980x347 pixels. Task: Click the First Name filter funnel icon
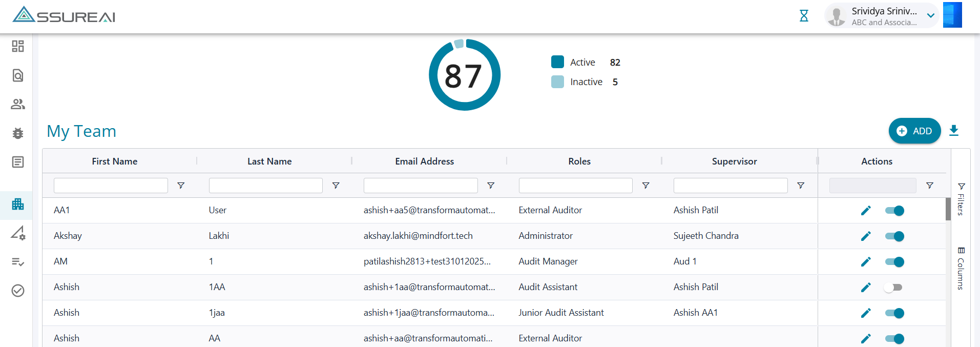pyautogui.click(x=181, y=186)
